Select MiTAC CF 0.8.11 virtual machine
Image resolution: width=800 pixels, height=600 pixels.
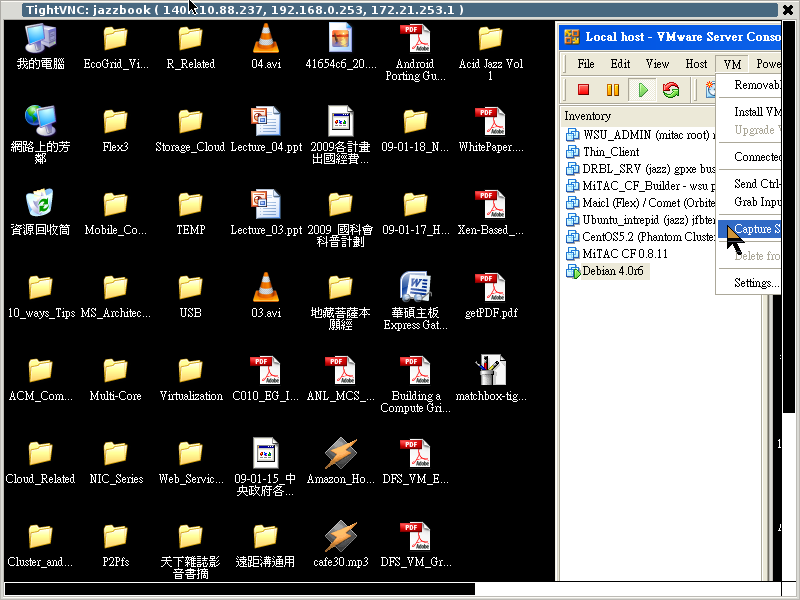(616, 254)
